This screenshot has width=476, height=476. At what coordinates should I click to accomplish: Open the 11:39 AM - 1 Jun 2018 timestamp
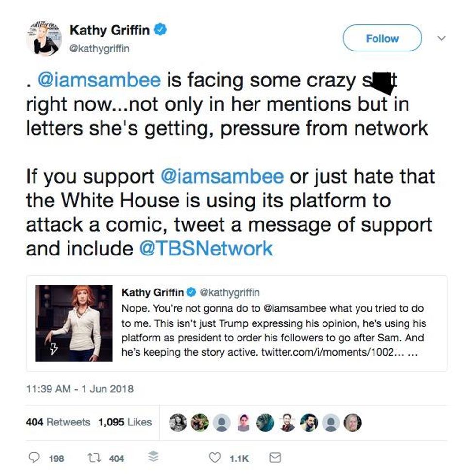click(79, 389)
